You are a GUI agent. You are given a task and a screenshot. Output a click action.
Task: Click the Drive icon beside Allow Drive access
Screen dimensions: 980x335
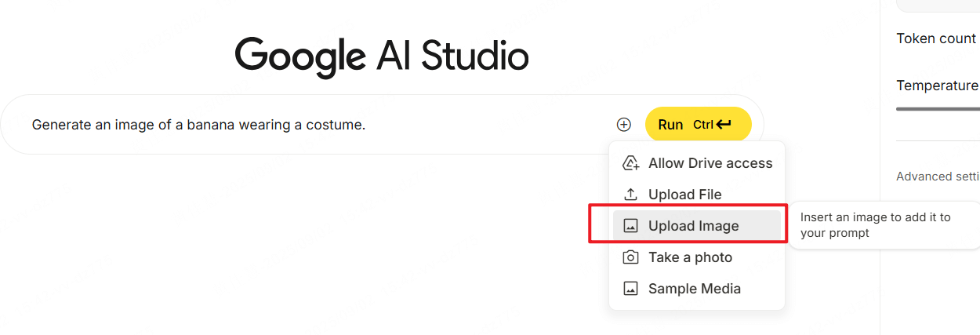click(x=630, y=163)
